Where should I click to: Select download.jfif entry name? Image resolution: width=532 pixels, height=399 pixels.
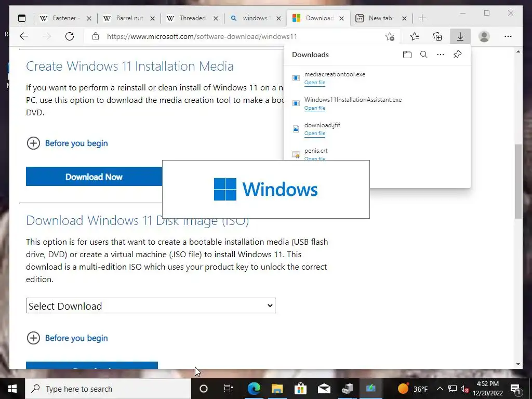point(322,125)
